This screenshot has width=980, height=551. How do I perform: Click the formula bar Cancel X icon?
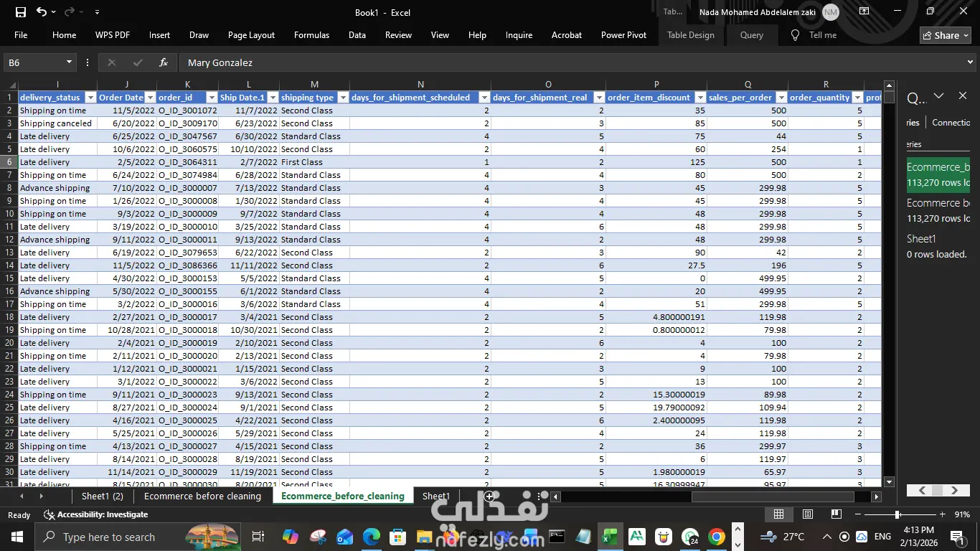coord(111,62)
